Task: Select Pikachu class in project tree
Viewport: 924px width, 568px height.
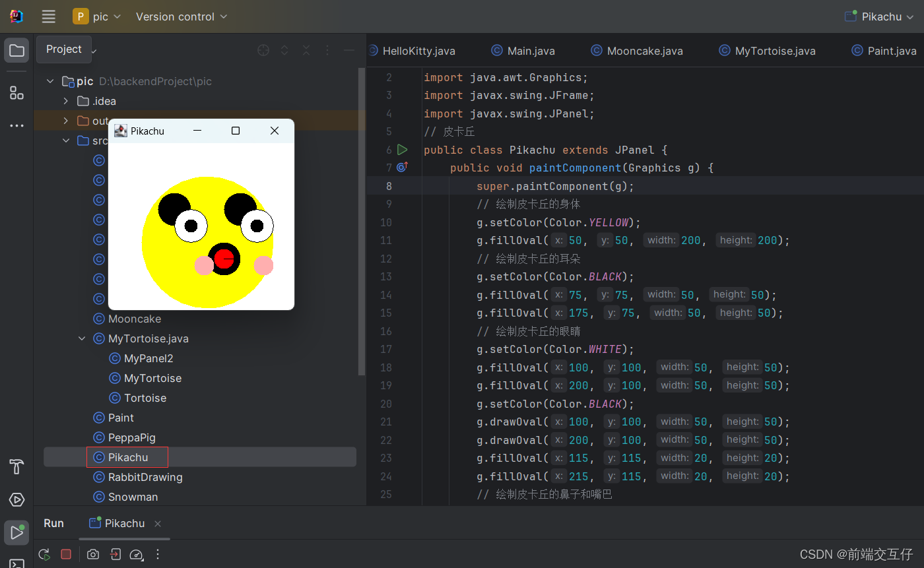Action: (127, 457)
